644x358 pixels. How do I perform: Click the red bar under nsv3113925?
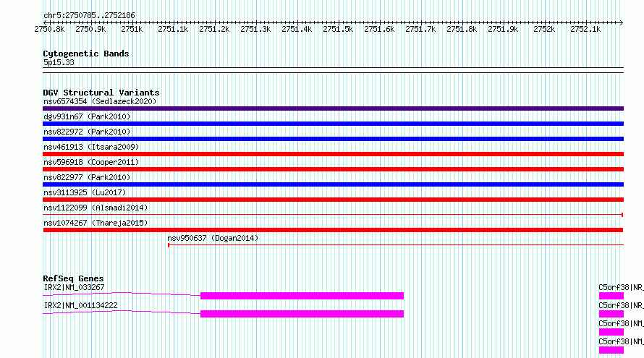[333, 200]
